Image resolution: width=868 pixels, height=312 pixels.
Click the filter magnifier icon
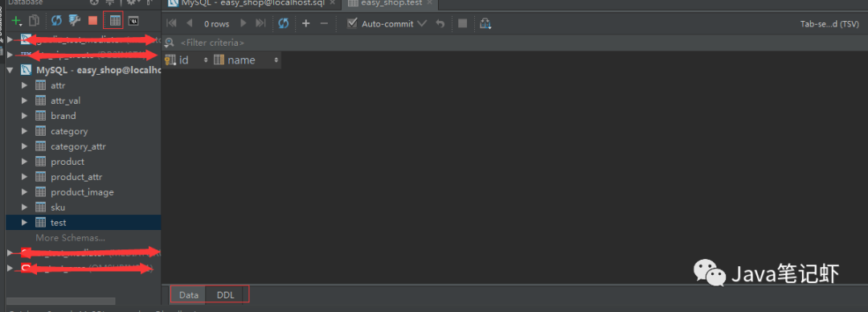coord(170,43)
